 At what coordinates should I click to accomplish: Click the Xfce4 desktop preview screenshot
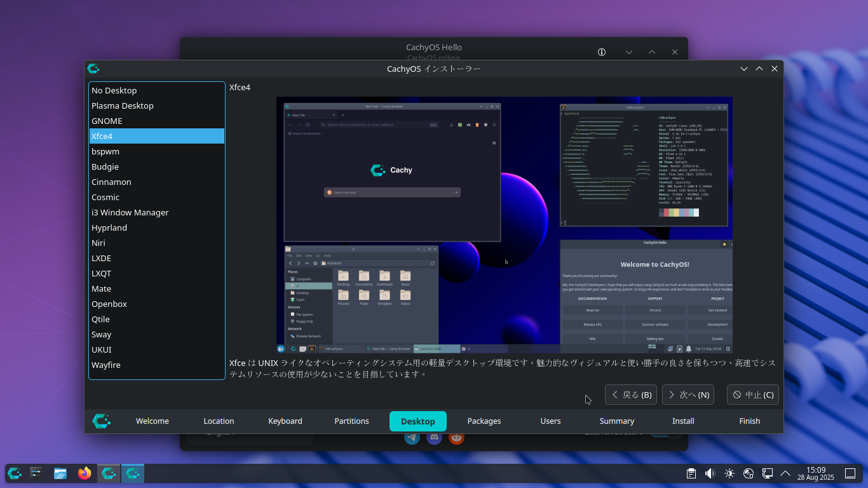click(x=504, y=225)
